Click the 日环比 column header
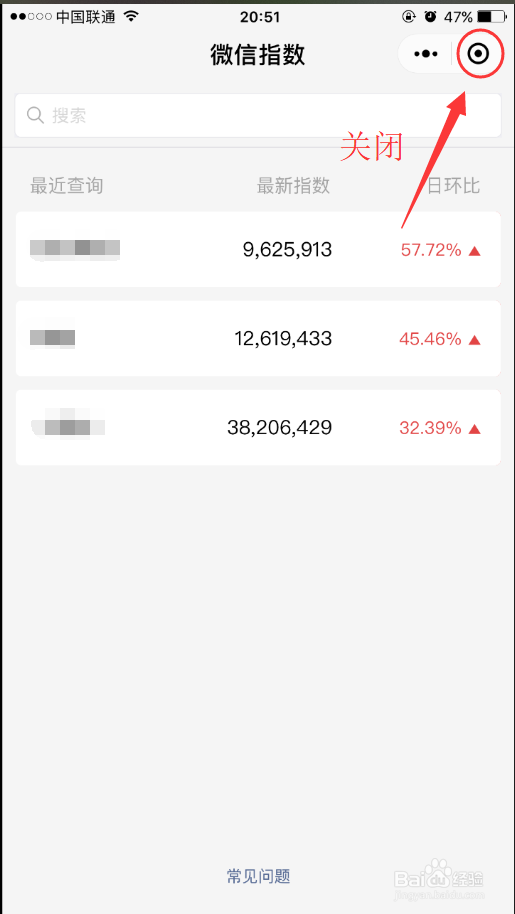Viewport: 515px width, 914px height. point(453,186)
